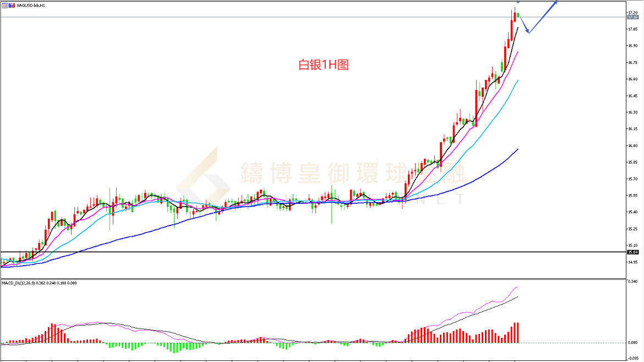Click the 15.04 horizontal line price label
This screenshot has width=644, height=362.
point(632,252)
